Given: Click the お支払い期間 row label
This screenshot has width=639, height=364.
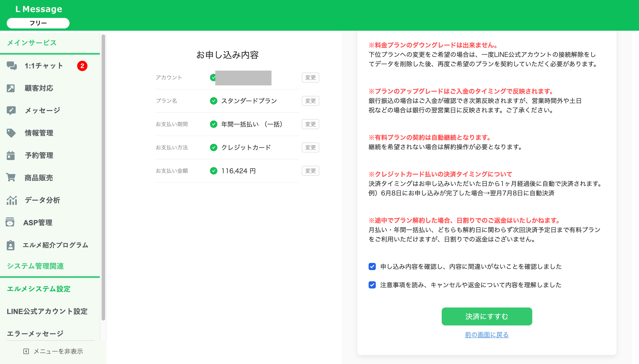Looking at the screenshot, I should pos(172,124).
